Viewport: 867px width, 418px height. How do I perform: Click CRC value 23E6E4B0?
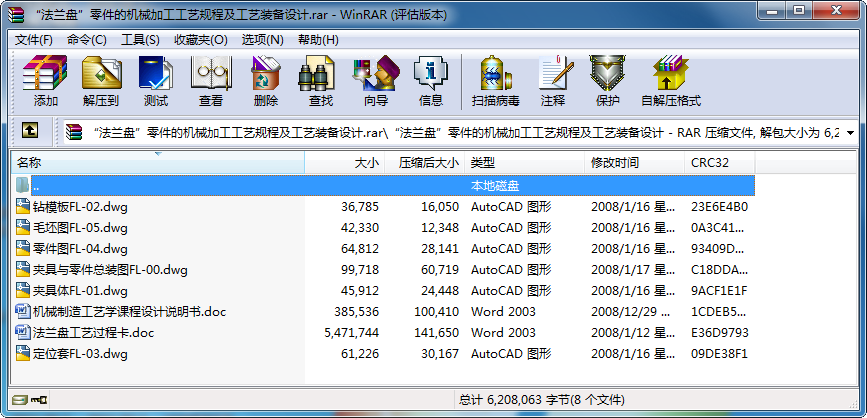tap(719, 207)
